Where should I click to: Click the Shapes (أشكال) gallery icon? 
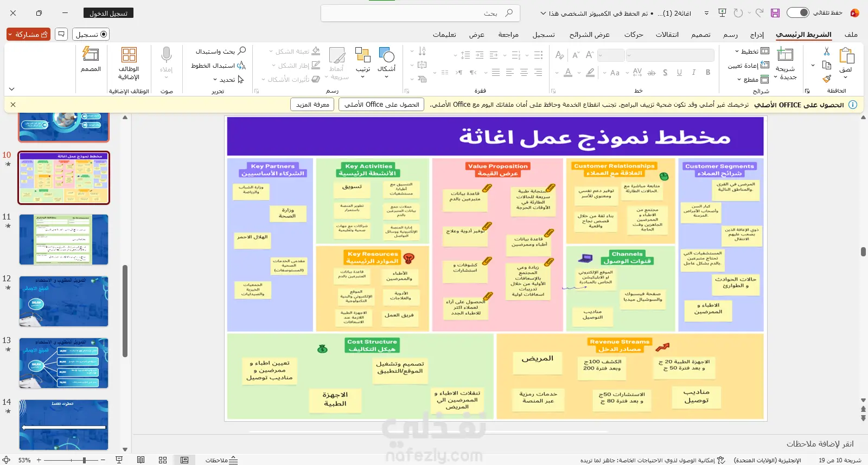386,55
